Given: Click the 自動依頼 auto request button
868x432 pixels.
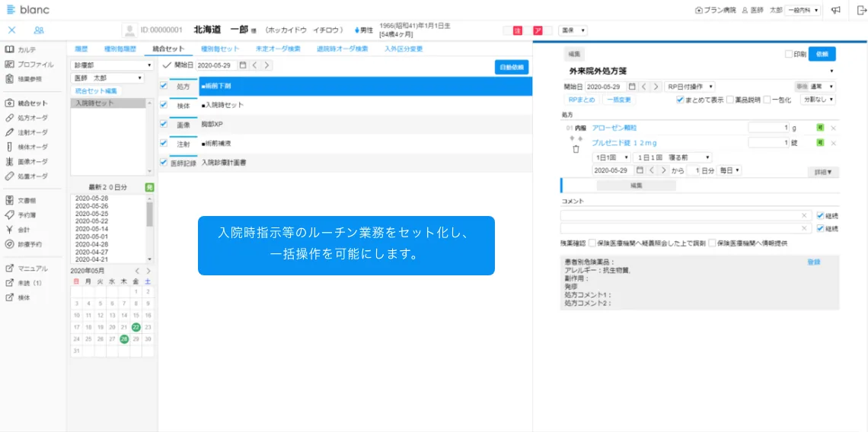Looking at the screenshot, I should coord(512,67).
